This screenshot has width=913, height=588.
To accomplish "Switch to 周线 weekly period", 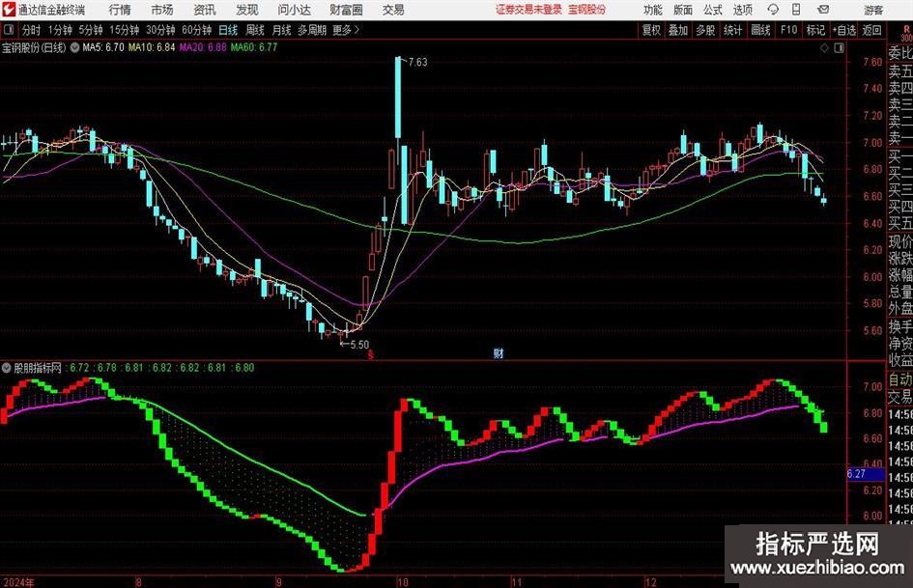I will [254, 30].
